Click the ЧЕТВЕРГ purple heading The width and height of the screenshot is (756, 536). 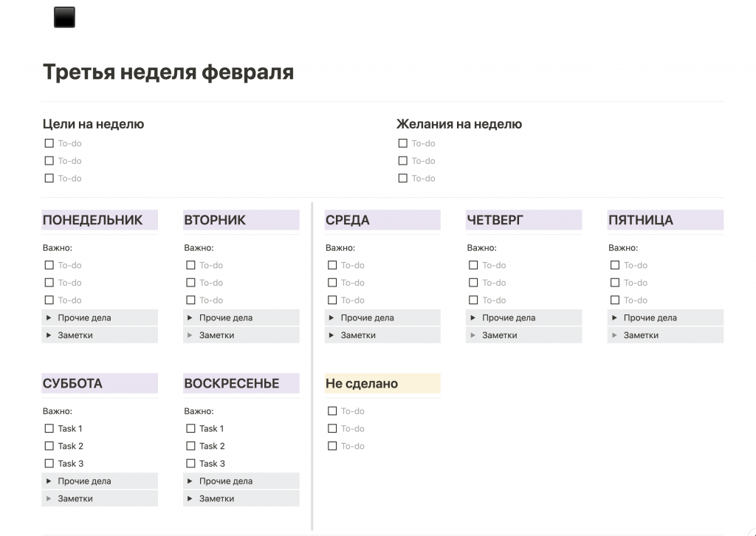click(495, 220)
